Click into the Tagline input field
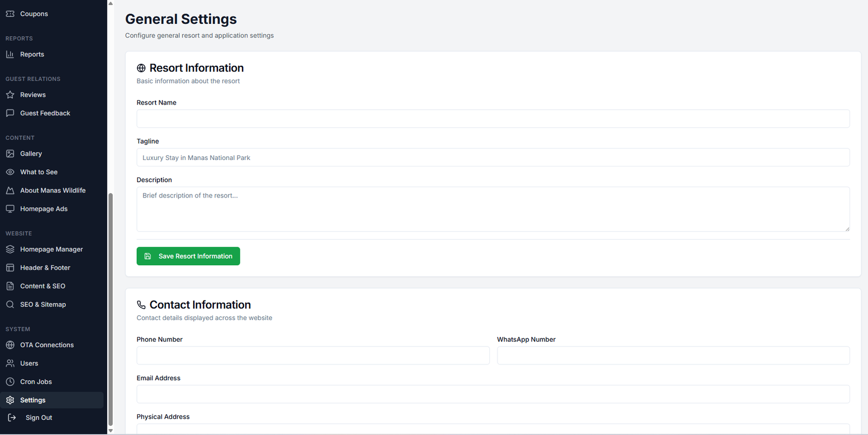868x435 pixels. [x=493, y=158]
